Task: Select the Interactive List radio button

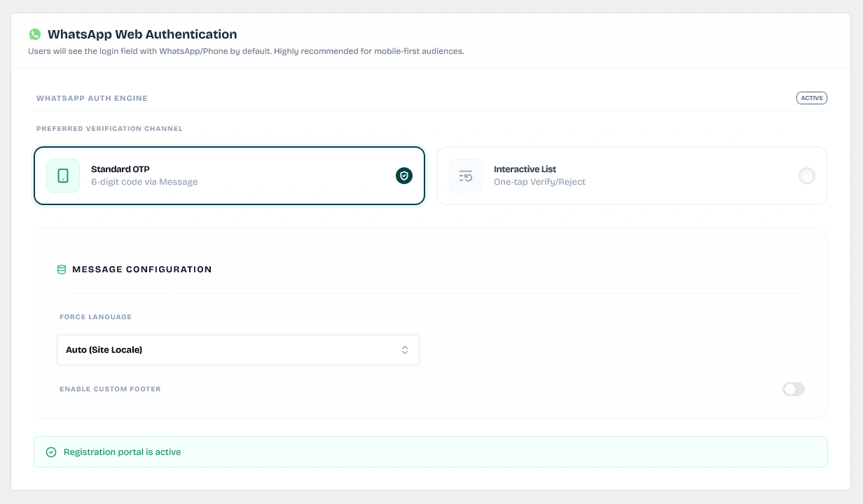Action: (x=807, y=176)
